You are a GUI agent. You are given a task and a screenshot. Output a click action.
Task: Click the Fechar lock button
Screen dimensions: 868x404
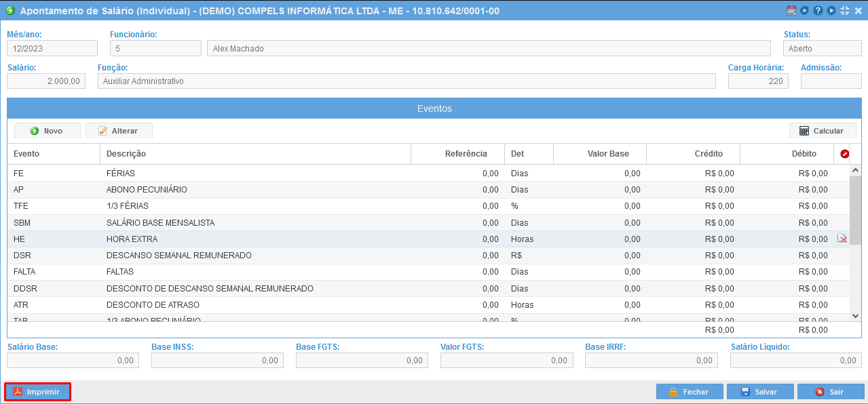click(x=689, y=392)
